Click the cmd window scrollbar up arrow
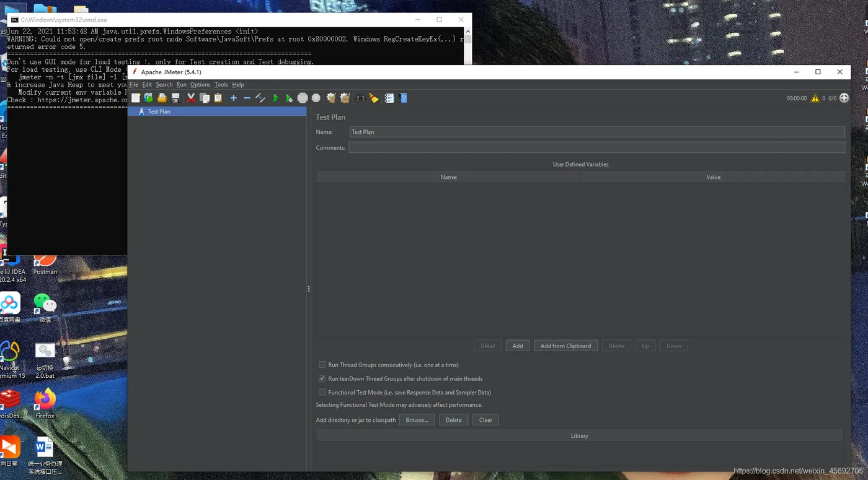The width and height of the screenshot is (868, 480). [x=468, y=31]
